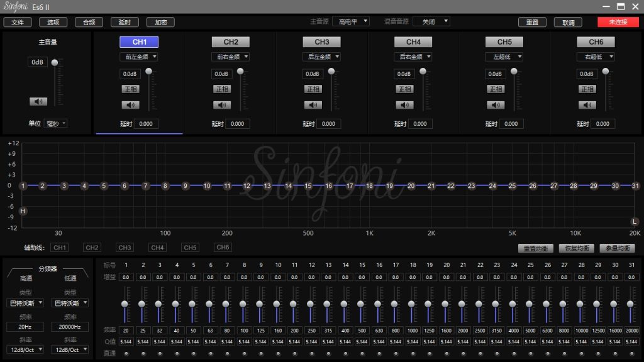The height and width of the screenshot is (362, 644).
Task: Open the 合频 menu
Action: pos(89,22)
